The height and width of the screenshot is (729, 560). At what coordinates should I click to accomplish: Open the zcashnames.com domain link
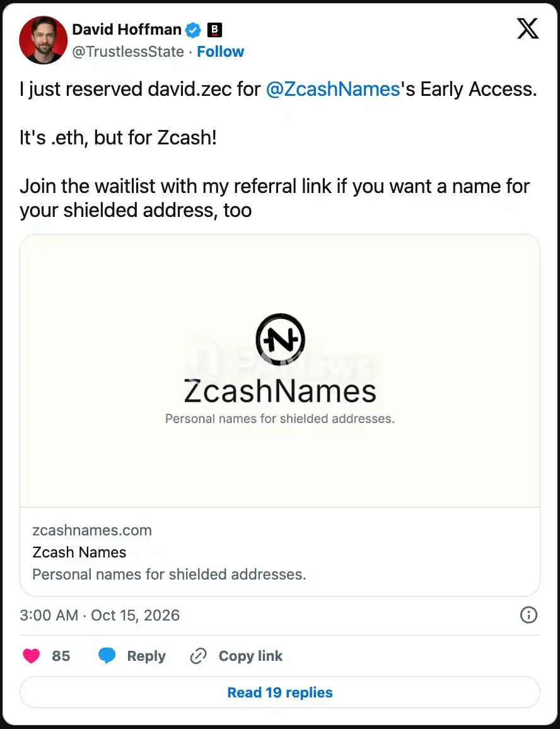point(92,530)
